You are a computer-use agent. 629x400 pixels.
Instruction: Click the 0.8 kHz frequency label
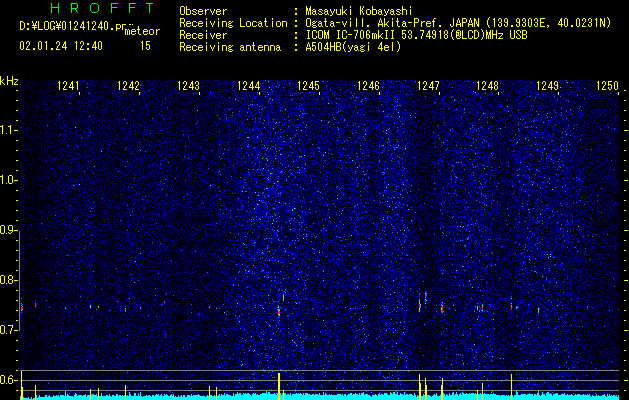[x=8, y=280]
